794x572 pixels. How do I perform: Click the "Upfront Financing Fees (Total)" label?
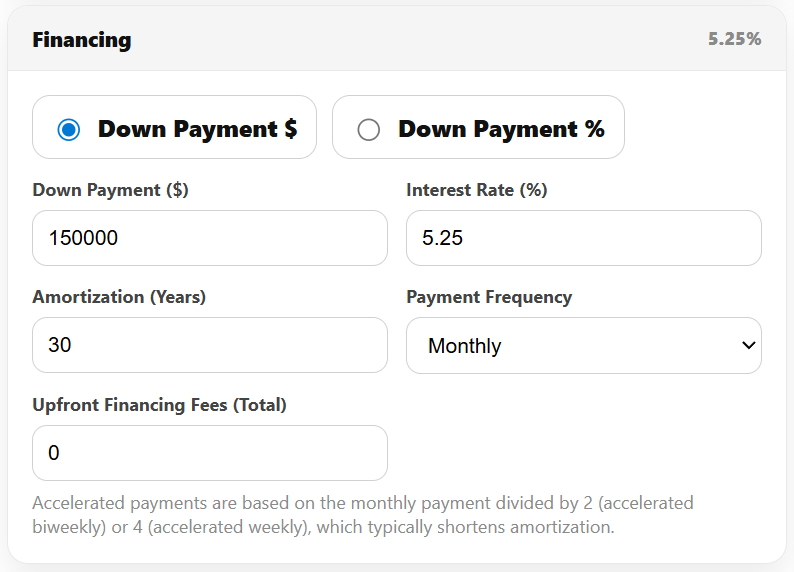159,405
